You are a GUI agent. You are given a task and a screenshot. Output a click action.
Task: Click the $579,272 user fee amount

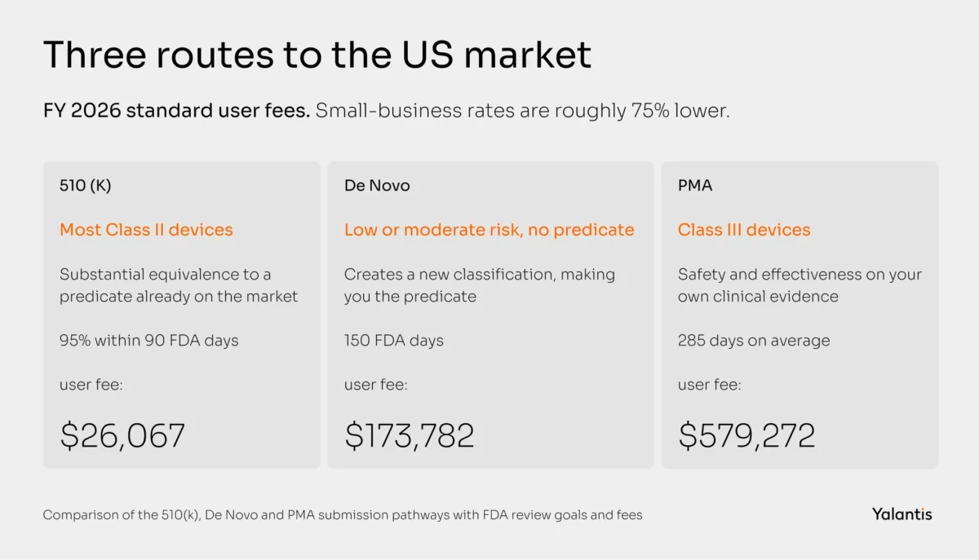(746, 435)
